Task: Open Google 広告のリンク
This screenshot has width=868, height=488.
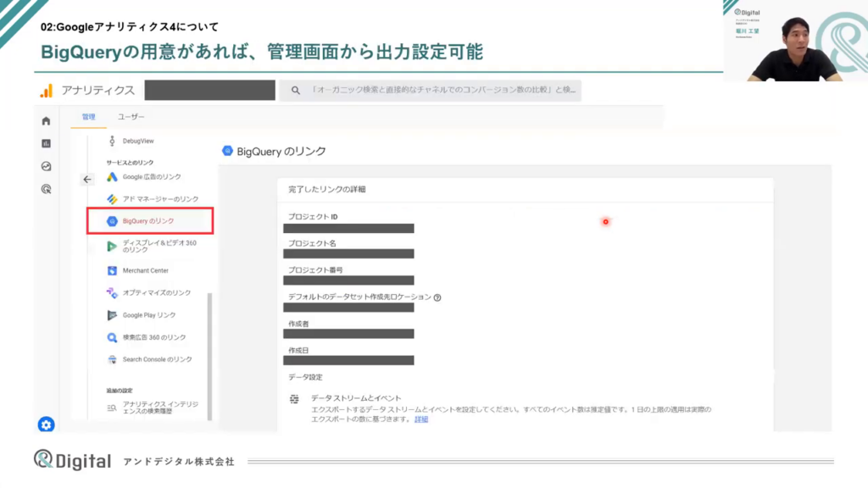Action: pos(151,177)
